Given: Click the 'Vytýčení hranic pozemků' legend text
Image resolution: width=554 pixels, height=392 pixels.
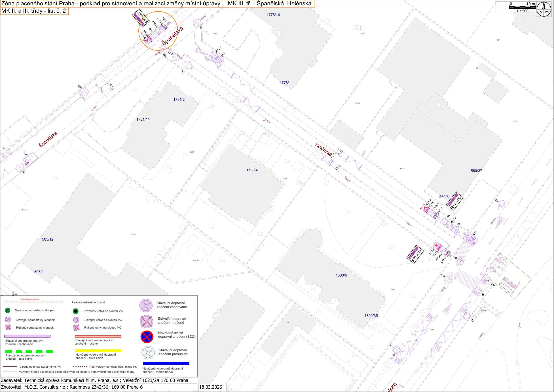Looking at the screenshot, I should click(77, 372).
